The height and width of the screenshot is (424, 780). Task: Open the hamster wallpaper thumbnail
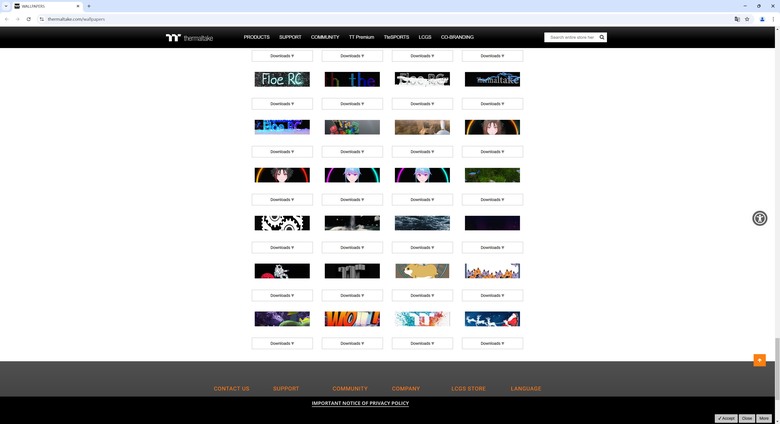[x=422, y=271]
